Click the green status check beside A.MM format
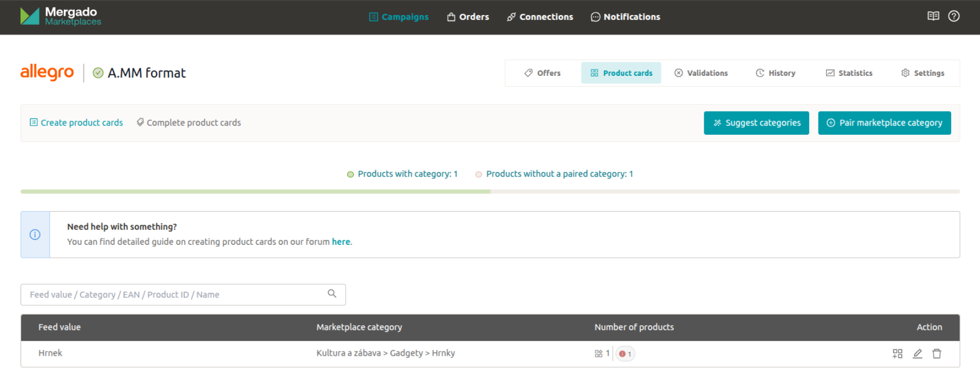Viewport: 980px width, 372px height. [98, 73]
